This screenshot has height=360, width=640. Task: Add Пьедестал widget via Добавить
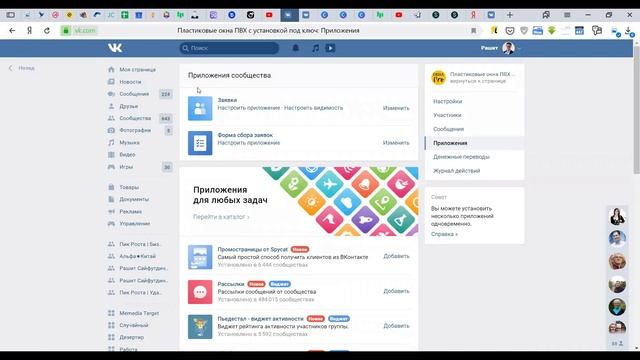(x=396, y=326)
